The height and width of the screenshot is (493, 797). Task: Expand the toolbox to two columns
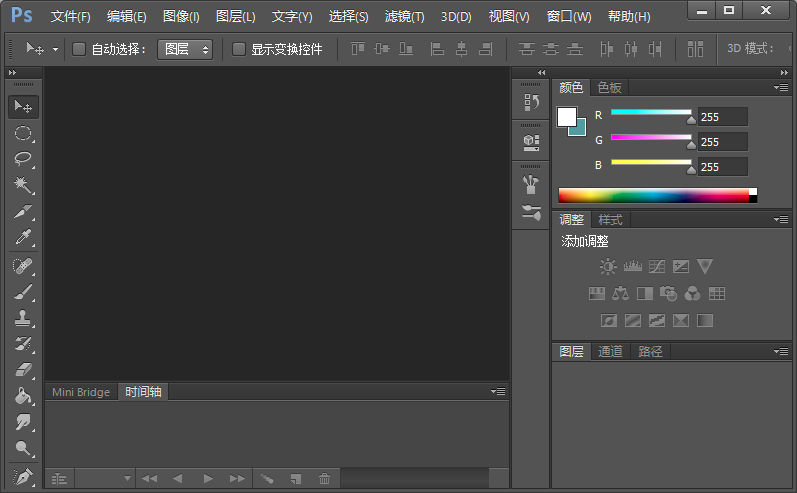click(x=12, y=73)
